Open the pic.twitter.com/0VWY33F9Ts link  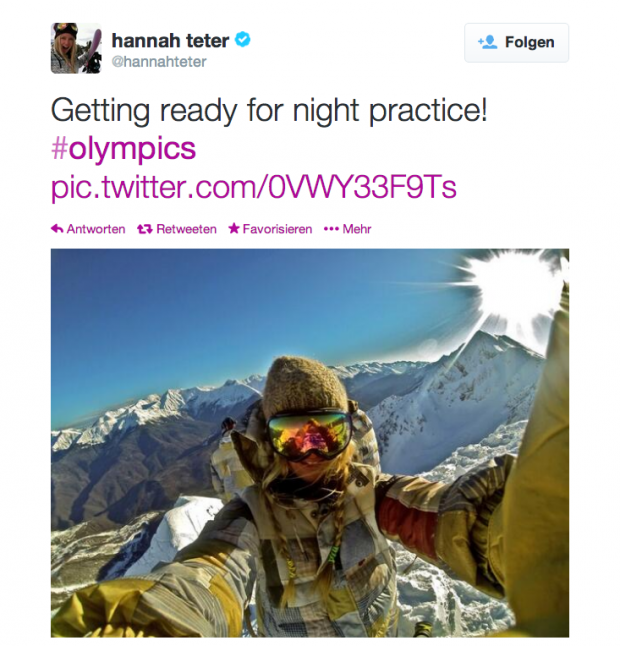pos(253,187)
